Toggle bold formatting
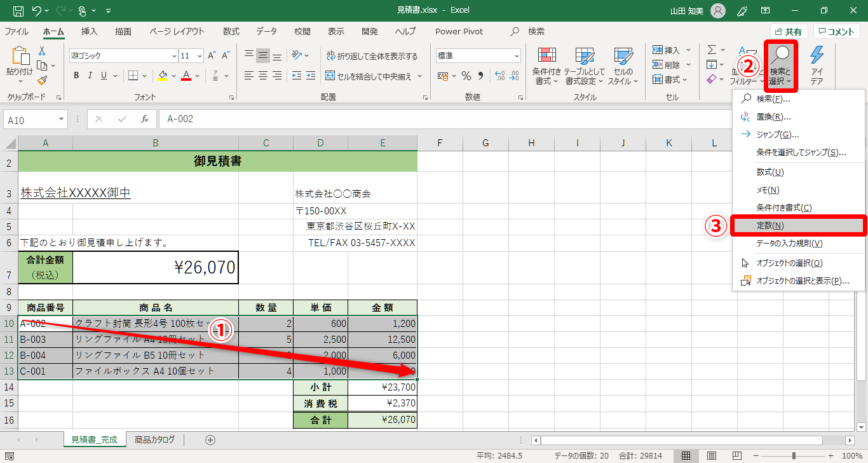 [76, 76]
